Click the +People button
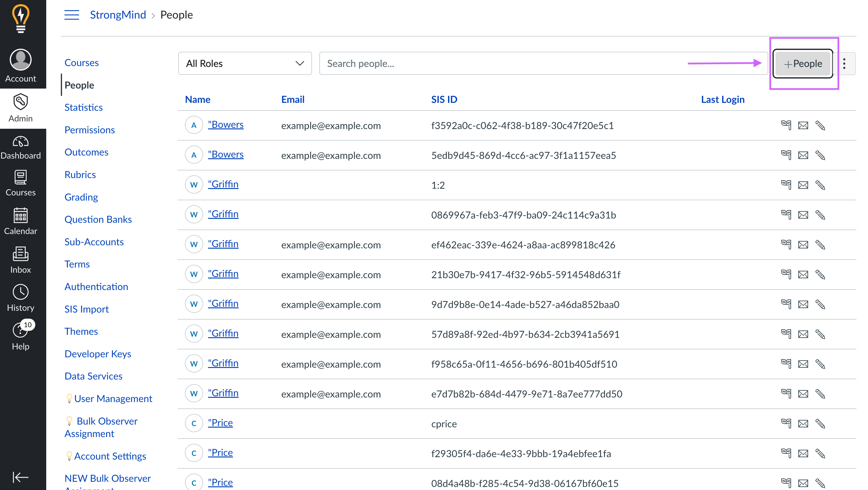The height and width of the screenshot is (490, 868). [803, 63]
